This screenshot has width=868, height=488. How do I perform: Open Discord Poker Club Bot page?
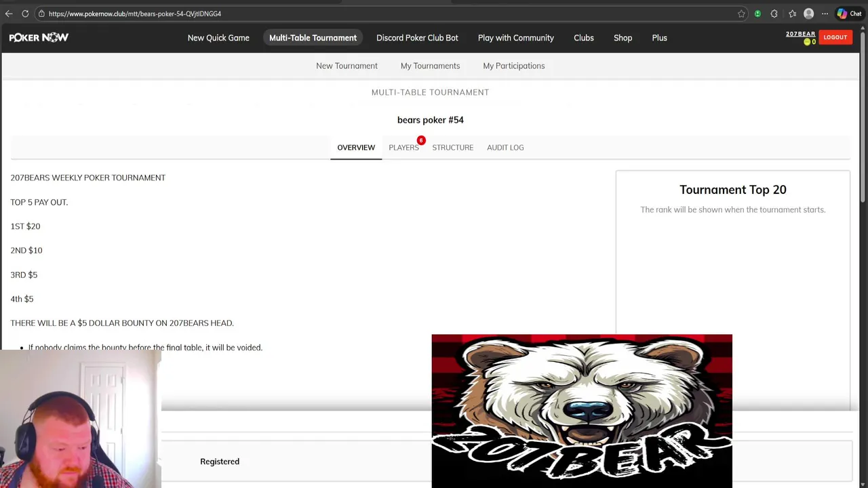tap(417, 38)
